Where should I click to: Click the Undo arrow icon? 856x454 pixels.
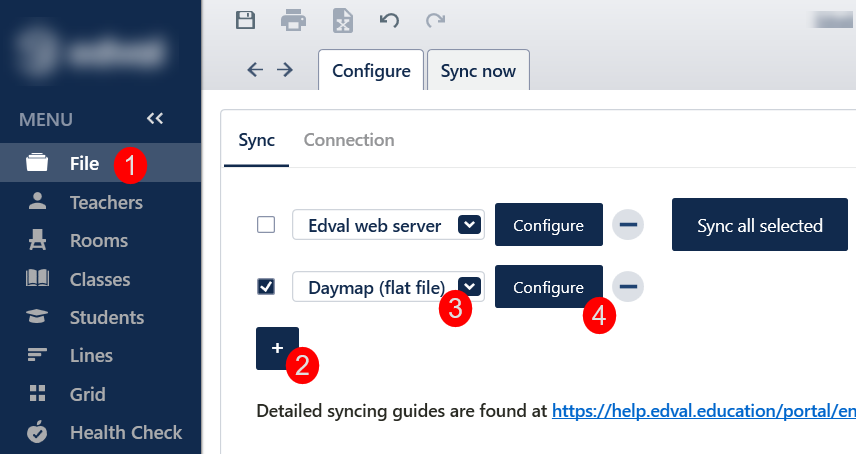[x=389, y=19]
